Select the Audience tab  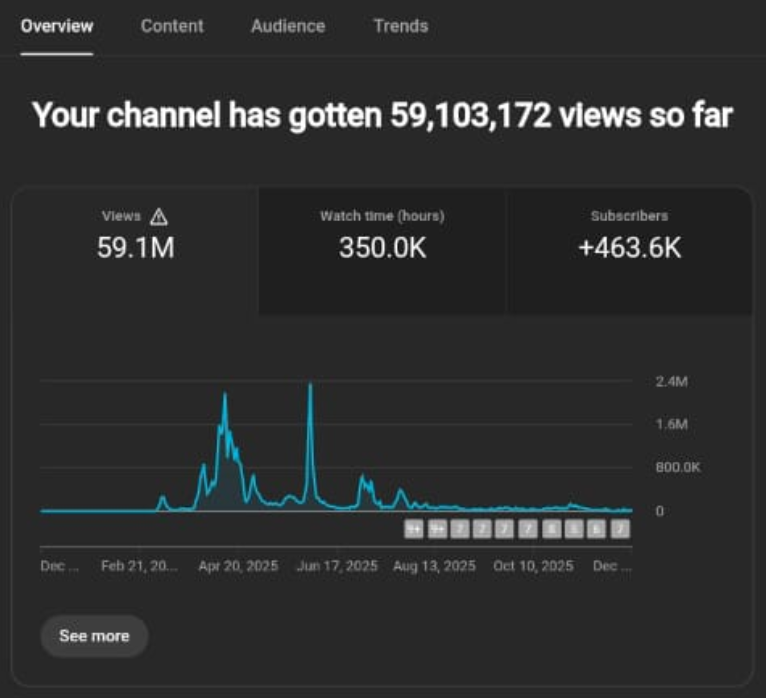point(288,26)
